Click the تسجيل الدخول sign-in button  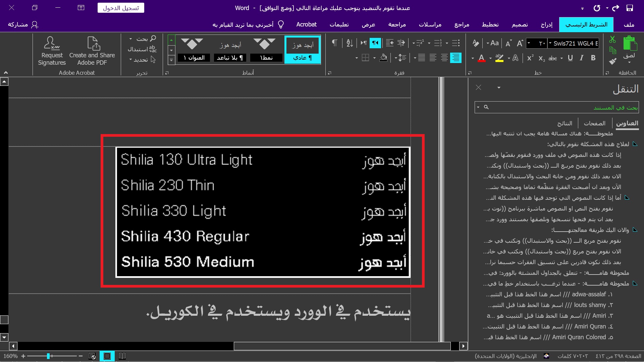pos(121,8)
